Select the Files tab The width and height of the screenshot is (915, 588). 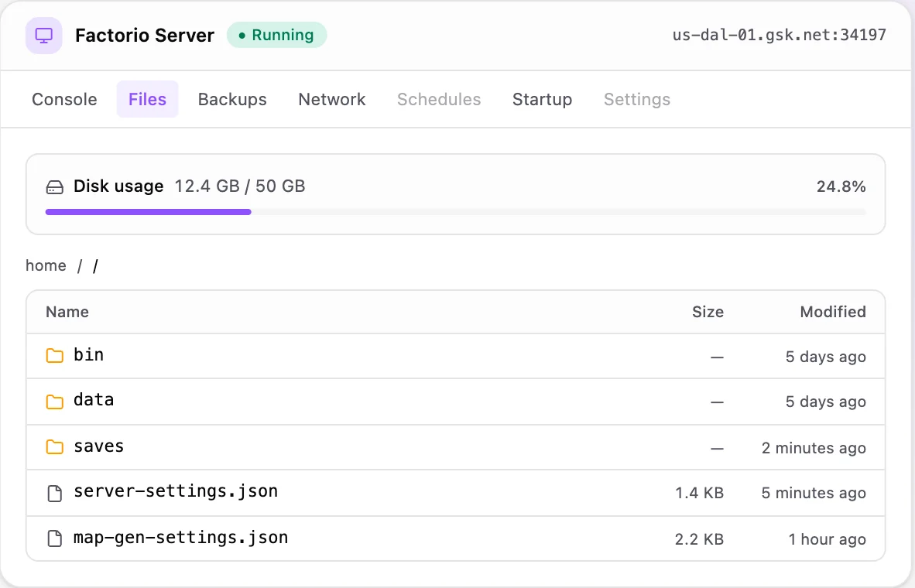tap(147, 99)
